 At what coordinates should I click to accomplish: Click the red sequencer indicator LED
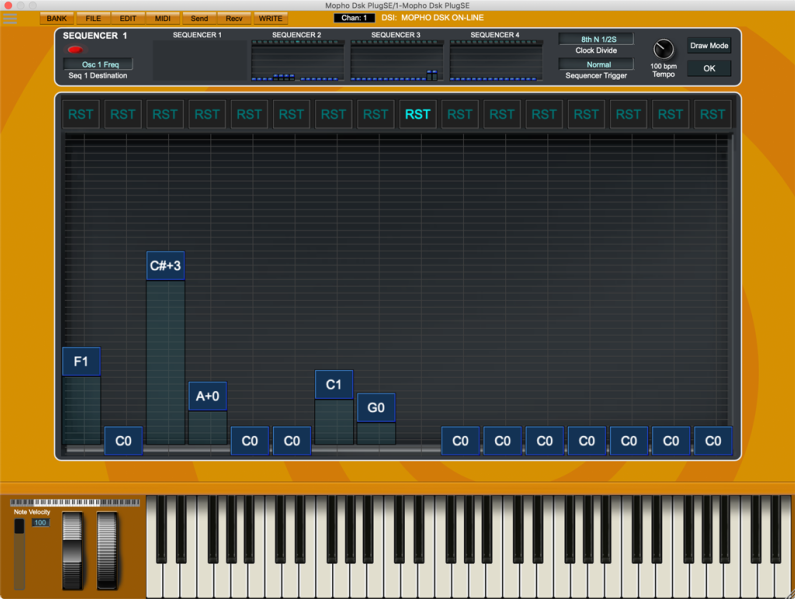tap(75, 49)
